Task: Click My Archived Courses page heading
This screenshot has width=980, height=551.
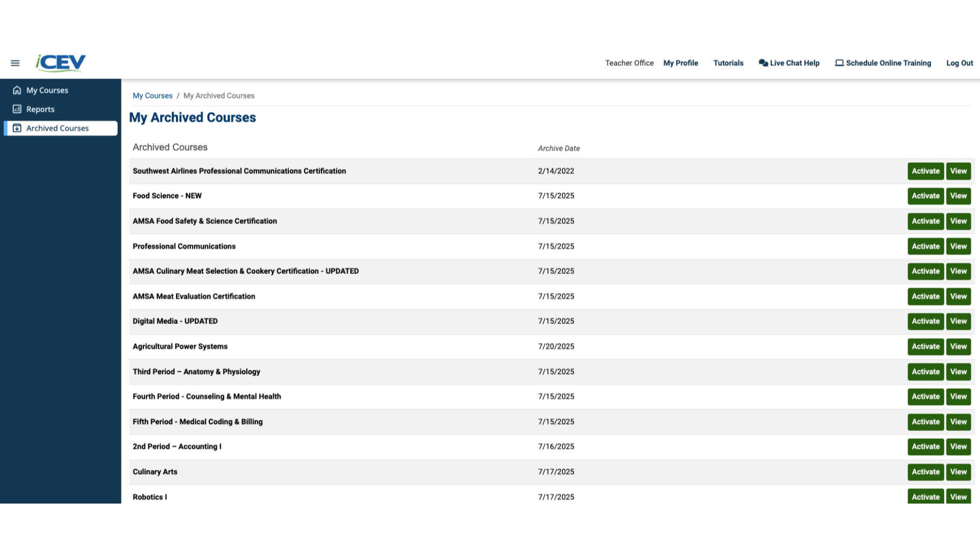Action: pyautogui.click(x=192, y=118)
